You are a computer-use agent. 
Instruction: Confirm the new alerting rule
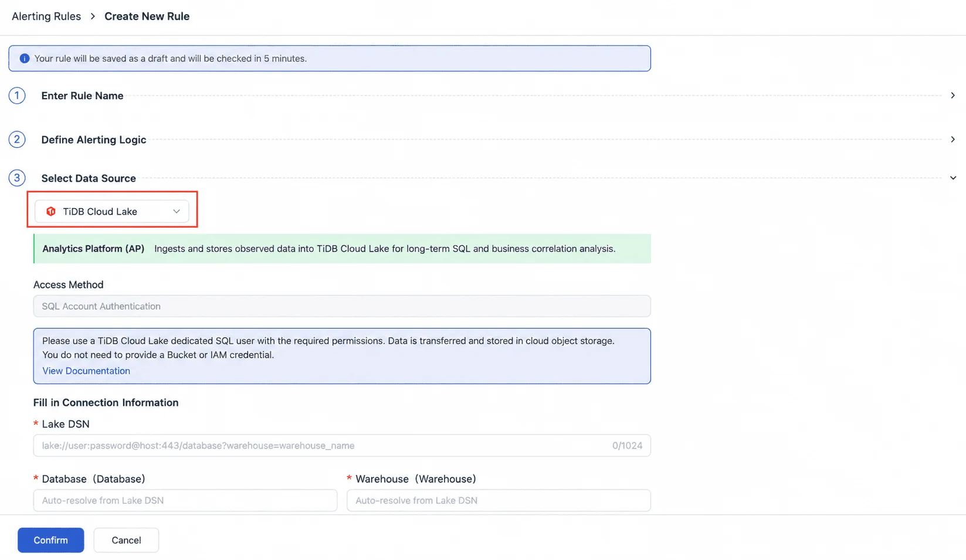(50, 540)
